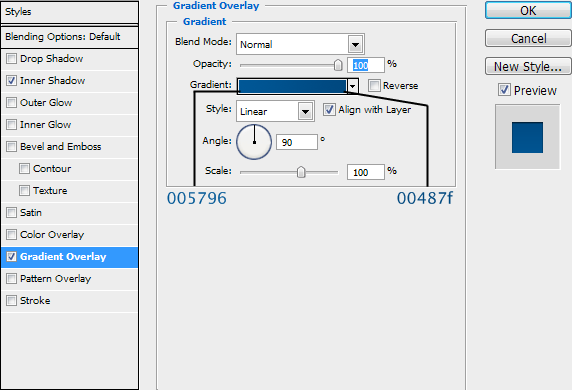Enable the Outer Glow checkbox
The height and width of the screenshot is (390, 572).
click(12, 103)
